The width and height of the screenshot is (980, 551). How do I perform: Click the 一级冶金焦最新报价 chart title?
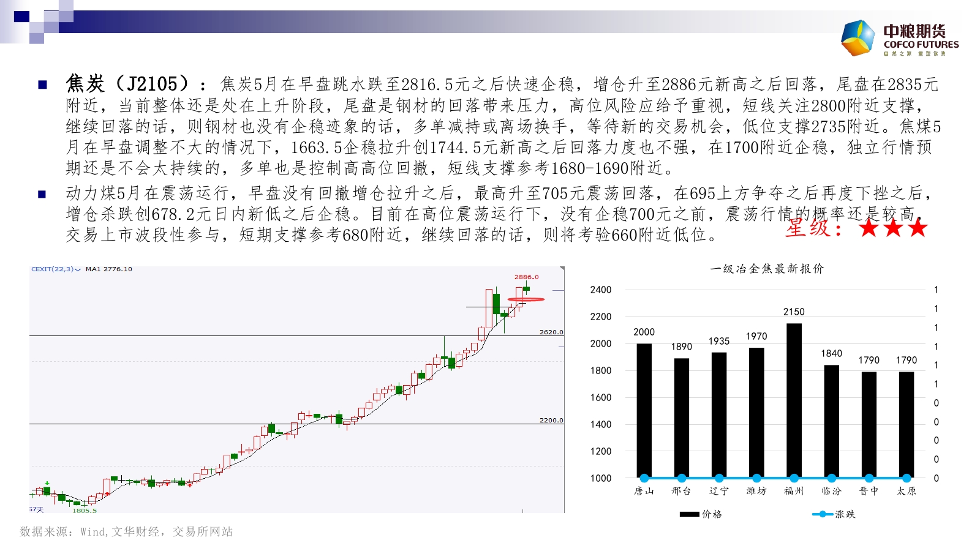click(x=767, y=269)
